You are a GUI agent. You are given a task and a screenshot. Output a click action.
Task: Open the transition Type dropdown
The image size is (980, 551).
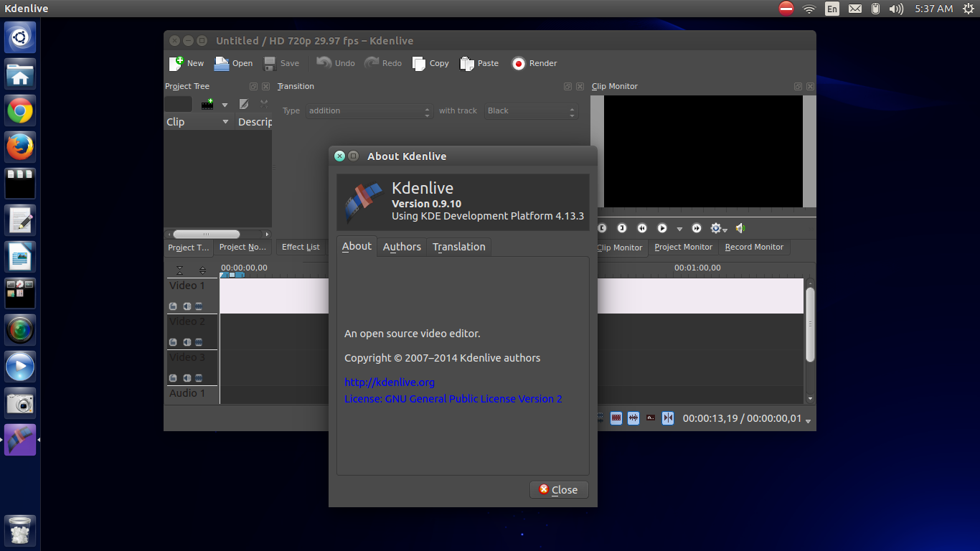[x=369, y=111]
